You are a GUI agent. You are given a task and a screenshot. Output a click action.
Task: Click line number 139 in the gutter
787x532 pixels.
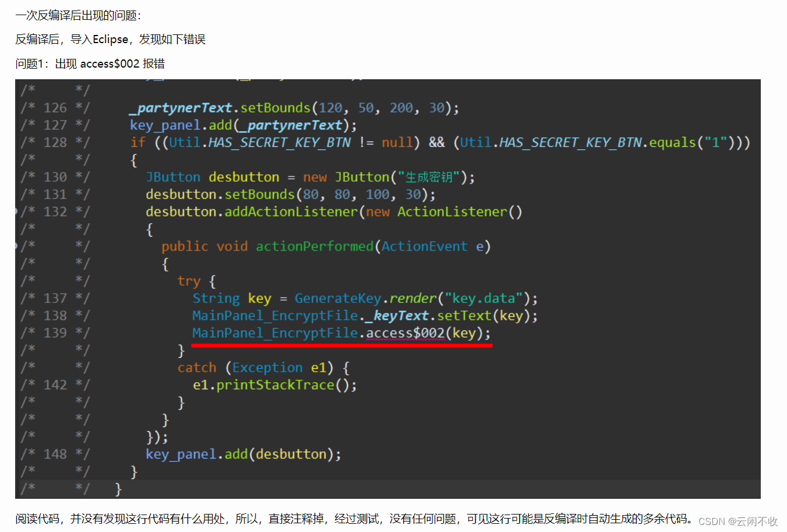pyautogui.click(x=55, y=333)
